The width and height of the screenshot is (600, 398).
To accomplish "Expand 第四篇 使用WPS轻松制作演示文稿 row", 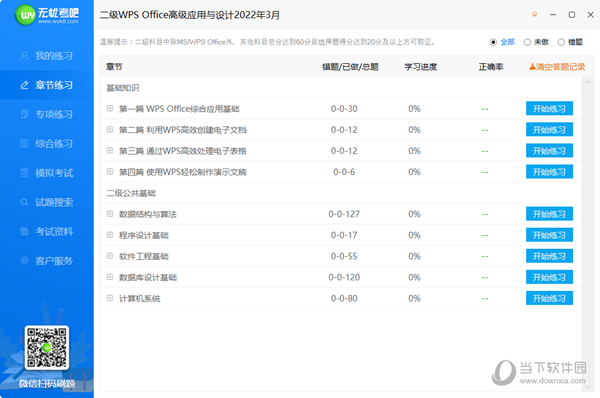I will coord(110,171).
